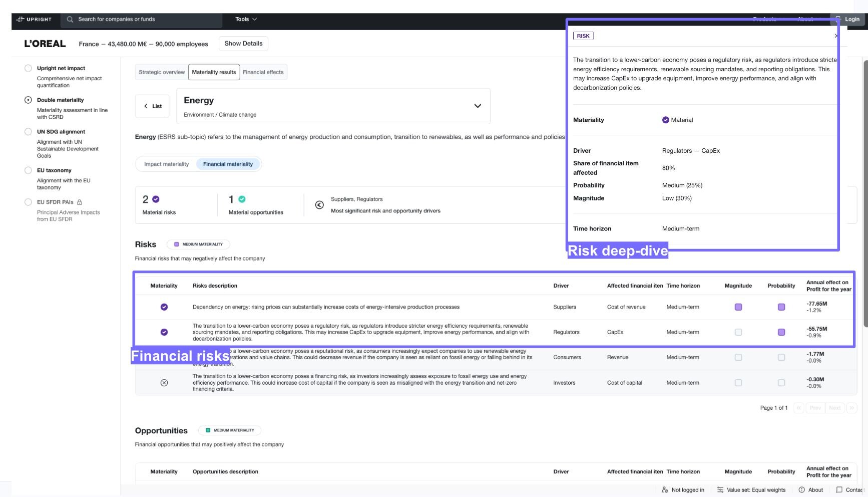868x497 pixels.
Task: Switch to Impact materiality toggle
Action: pyautogui.click(x=167, y=164)
